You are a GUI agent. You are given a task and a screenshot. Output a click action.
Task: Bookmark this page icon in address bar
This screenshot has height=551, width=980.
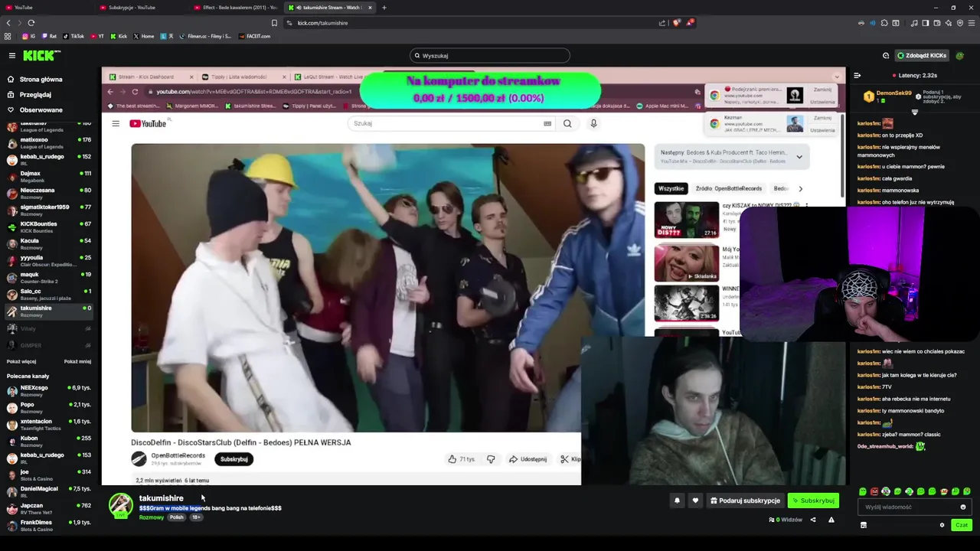tap(274, 23)
